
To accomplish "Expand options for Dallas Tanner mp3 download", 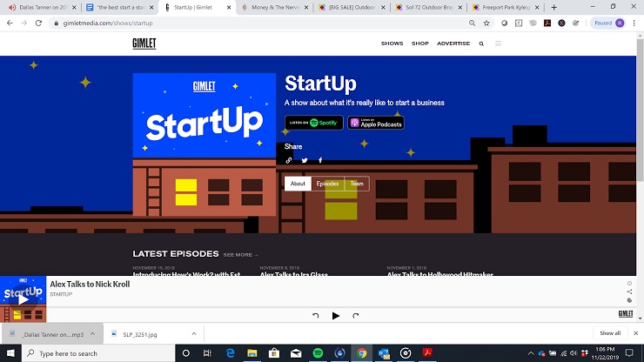I will (x=92, y=334).
